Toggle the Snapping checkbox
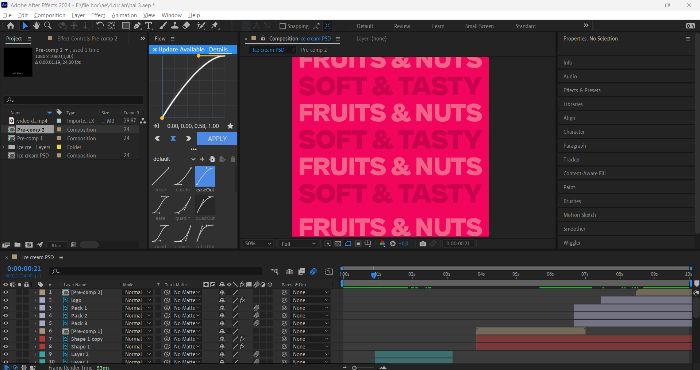700x370 pixels. [x=282, y=26]
